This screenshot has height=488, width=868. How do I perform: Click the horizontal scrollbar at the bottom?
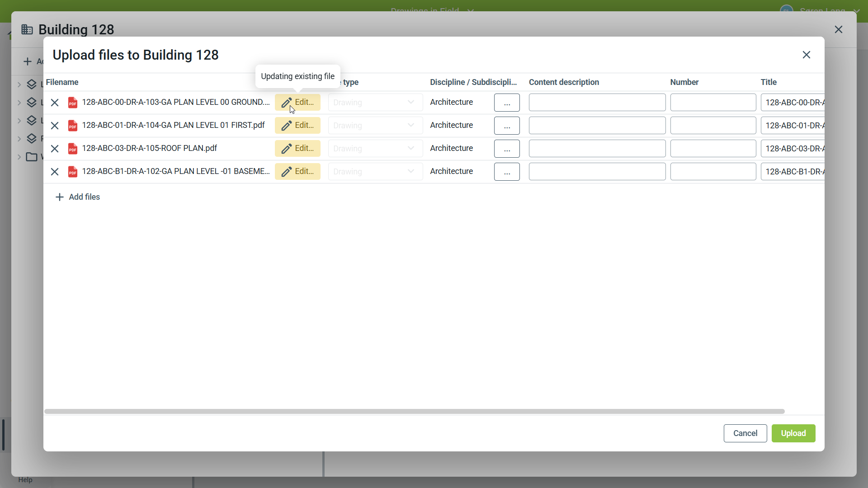[414, 412]
